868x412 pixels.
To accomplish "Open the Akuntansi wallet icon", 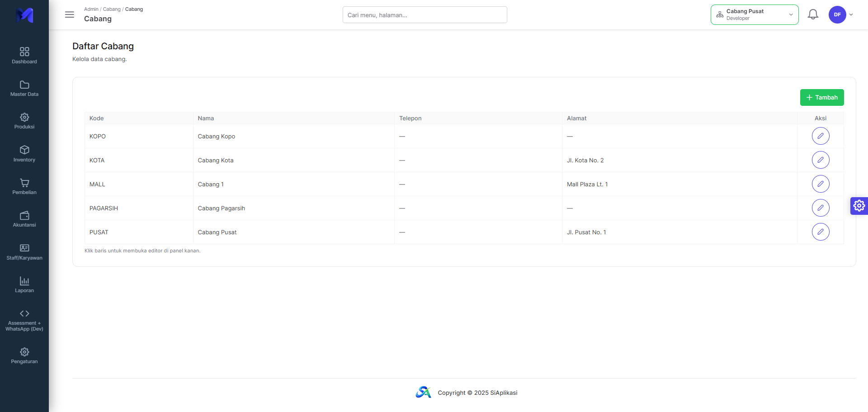I will tap(24, 215).
